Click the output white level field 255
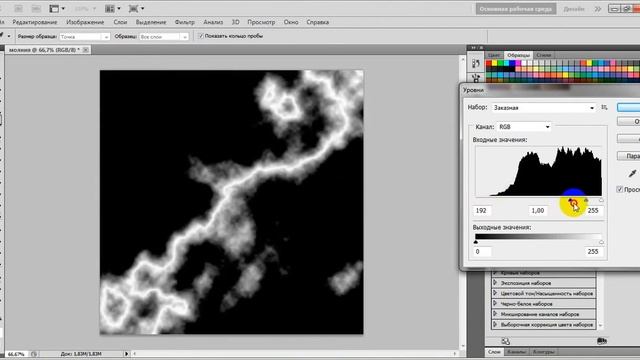 593,251
